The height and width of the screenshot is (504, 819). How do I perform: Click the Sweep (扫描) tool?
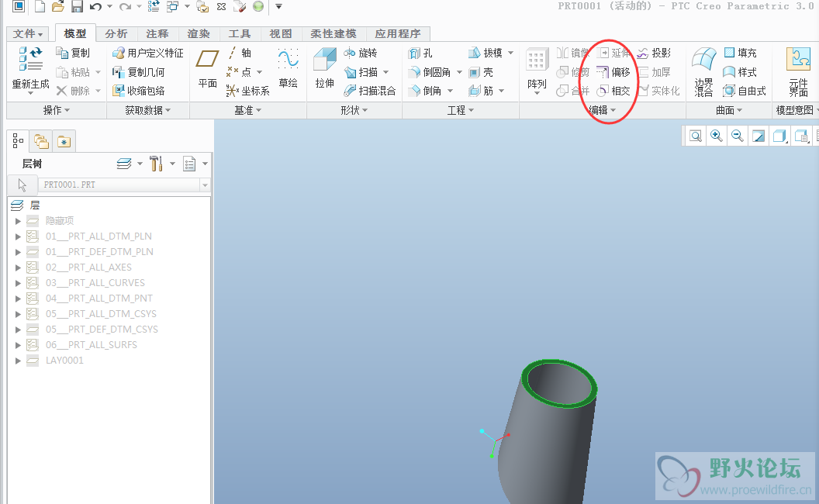[x=361, y=72]
